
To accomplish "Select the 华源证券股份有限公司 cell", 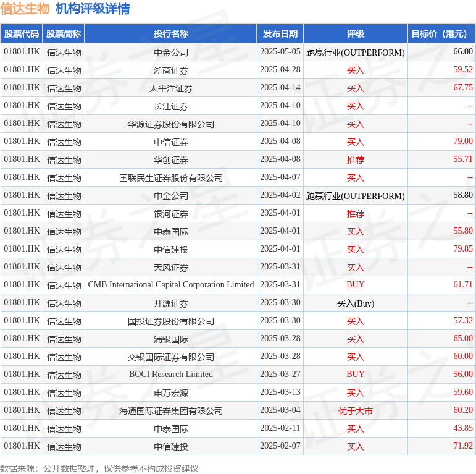I will [x=171, y=124].
